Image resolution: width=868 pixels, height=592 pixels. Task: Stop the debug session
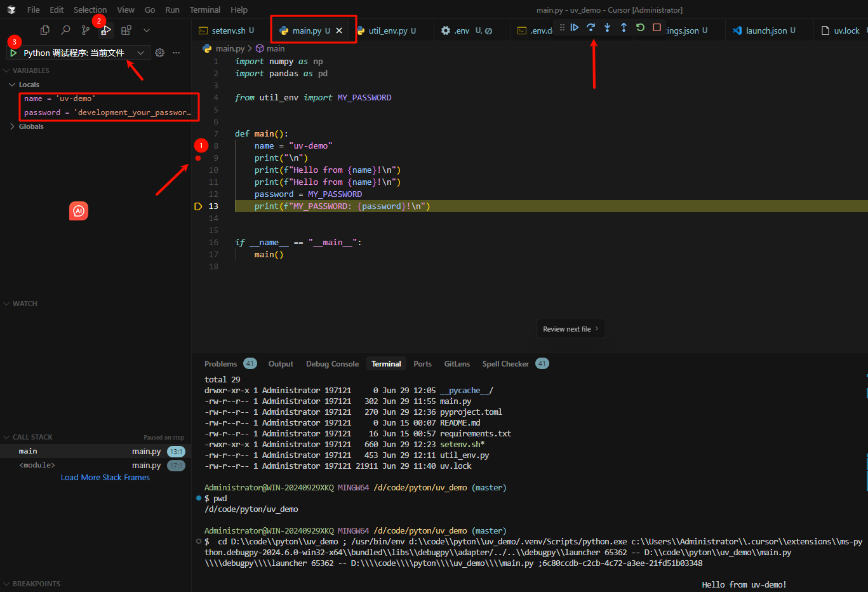click(657, 27)
